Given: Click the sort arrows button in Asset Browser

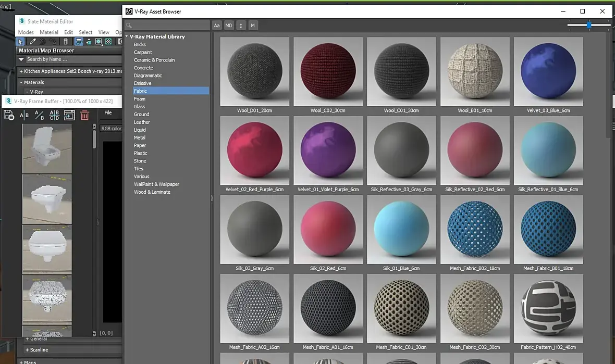Looking at the screenshot, I should pos(241,26).
